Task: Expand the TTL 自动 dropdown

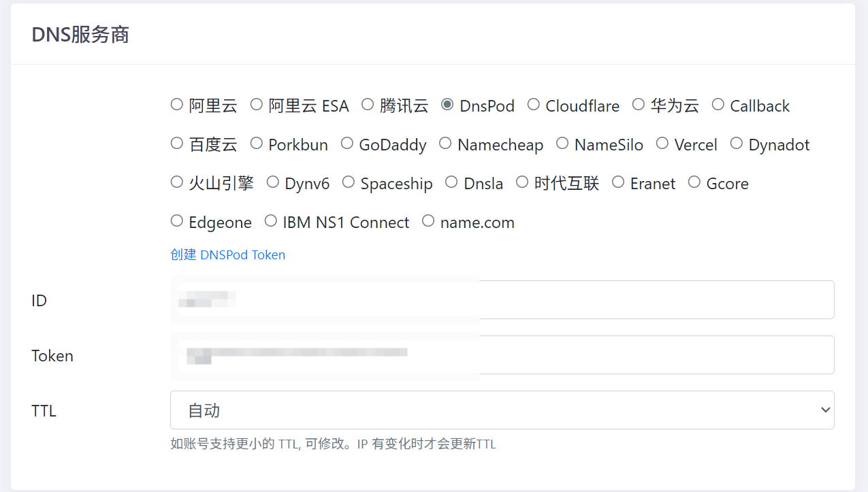Action: (502, 410)
